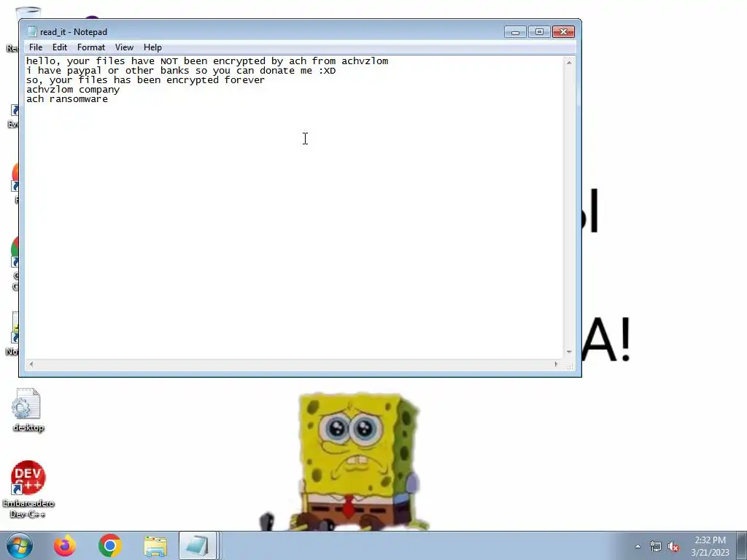Close the read_it Notepad window
Image resolution: width=747 pixels, height=560 pixels.
pyautogui.click(x=564, y=32)
